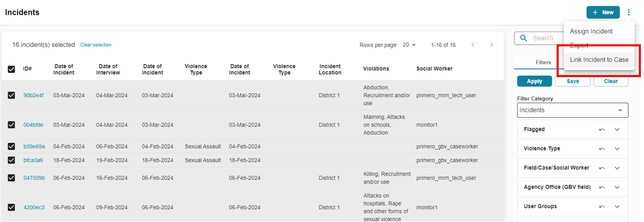Open Rows per page dropdown

[x=409, y=45]
